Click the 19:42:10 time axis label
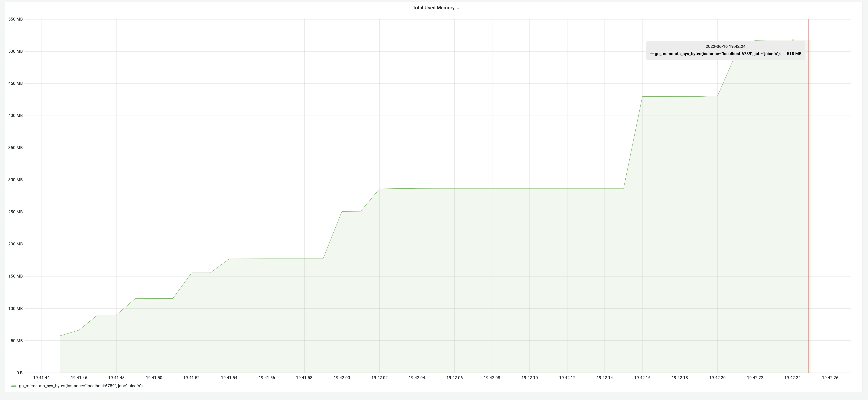Viewport: 868px width, 400px height. (x=530, y=378)
